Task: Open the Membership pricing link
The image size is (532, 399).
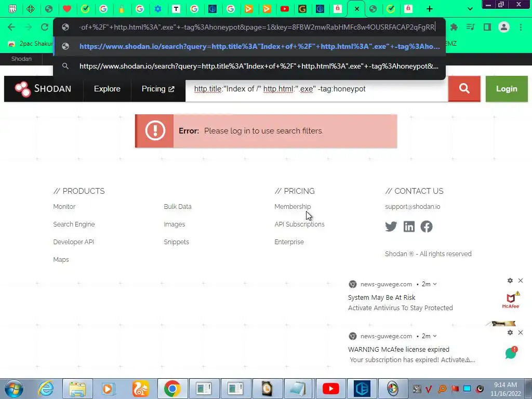Action: click(x=292, y=207)
